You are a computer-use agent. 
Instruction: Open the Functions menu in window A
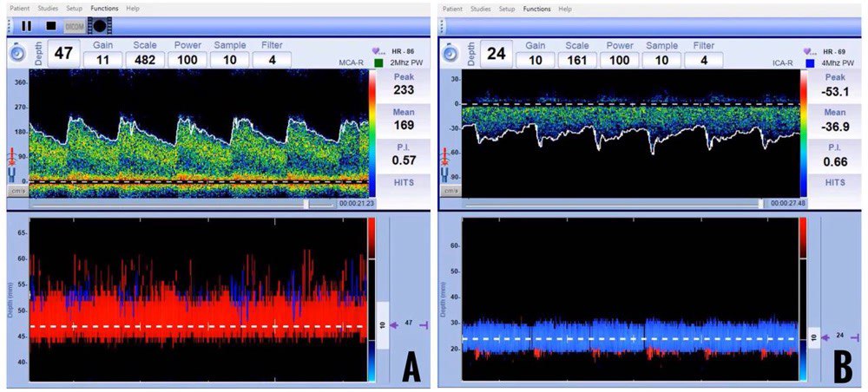(105, 9)
